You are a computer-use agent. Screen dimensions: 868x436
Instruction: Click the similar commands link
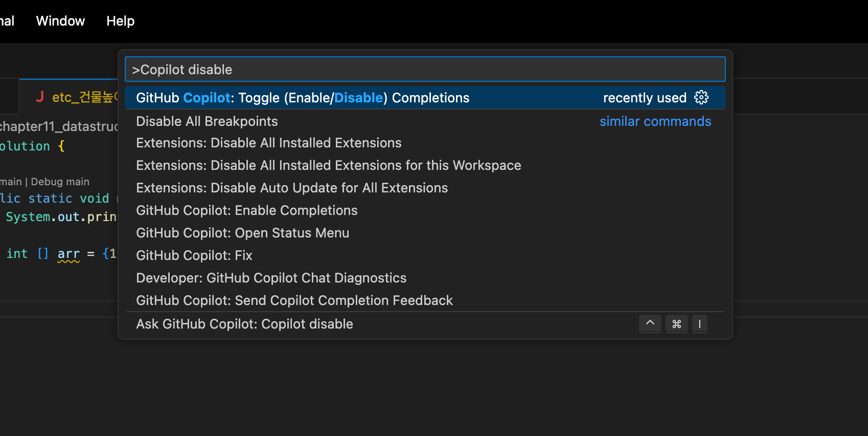[x=655, y=121]
